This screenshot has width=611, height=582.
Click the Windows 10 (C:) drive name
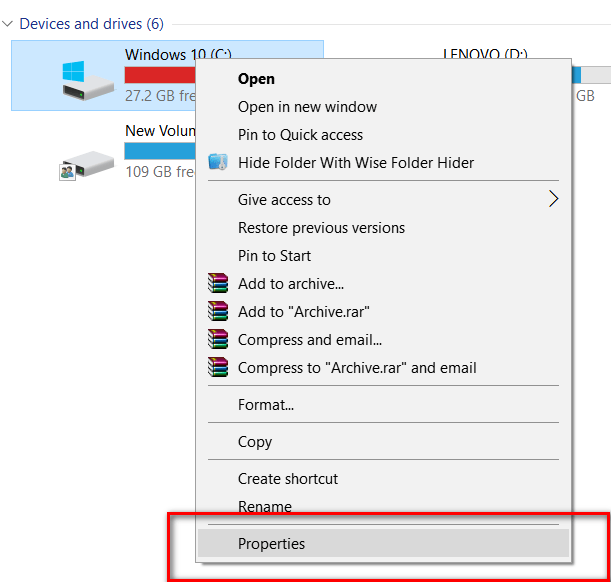point(178,54)
